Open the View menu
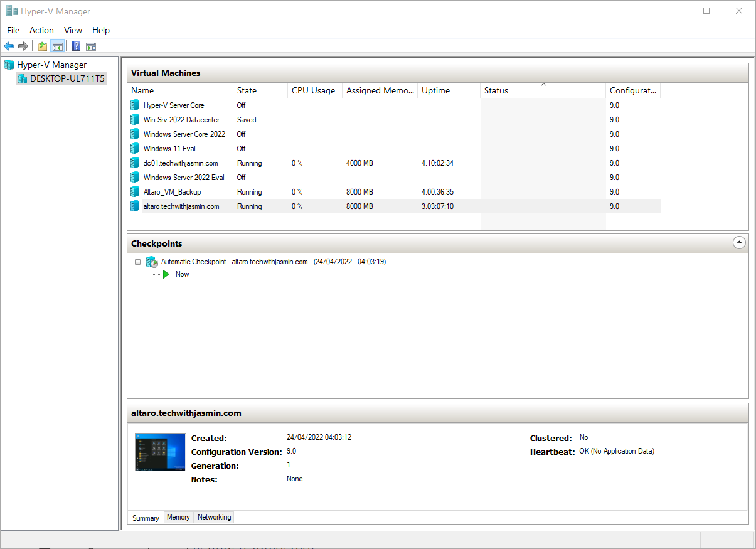This screenshot has width=756, height=549. click(x=73, y=30)
